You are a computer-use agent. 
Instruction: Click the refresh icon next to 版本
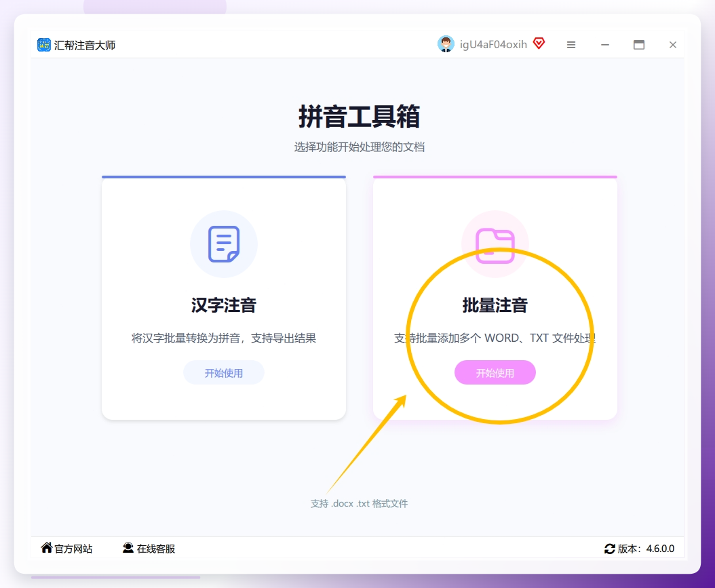pyautogui.click(x=610, y=549)
